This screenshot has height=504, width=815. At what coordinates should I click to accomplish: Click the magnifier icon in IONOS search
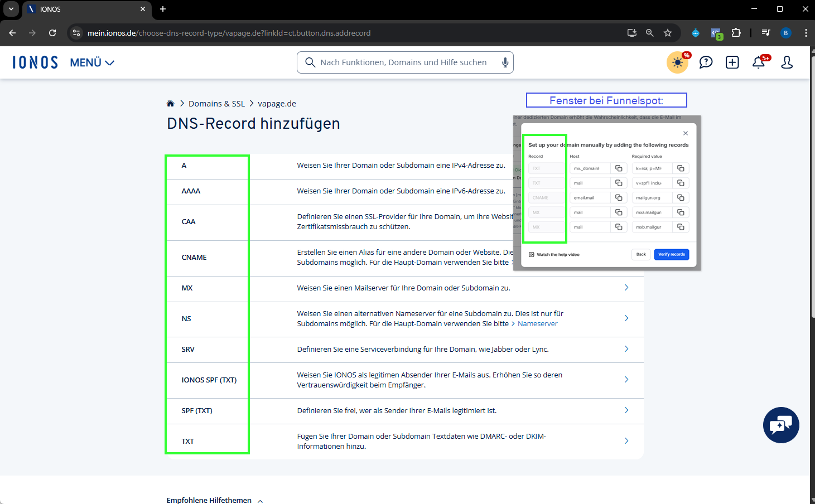310,62
